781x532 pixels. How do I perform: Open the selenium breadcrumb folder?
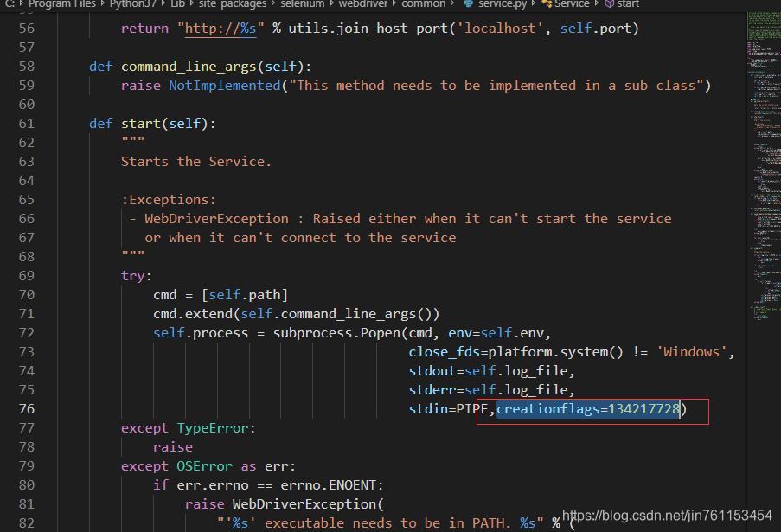pyautogui.click(x=303, y=3)
